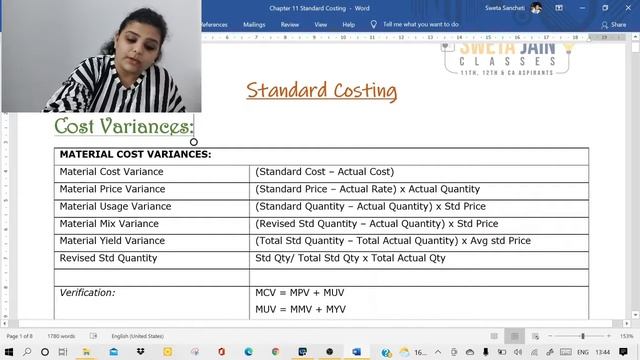This screenshot has height=360, width=640.
Task: Open the Action Center notifications icon
Action: coord(623,351)
